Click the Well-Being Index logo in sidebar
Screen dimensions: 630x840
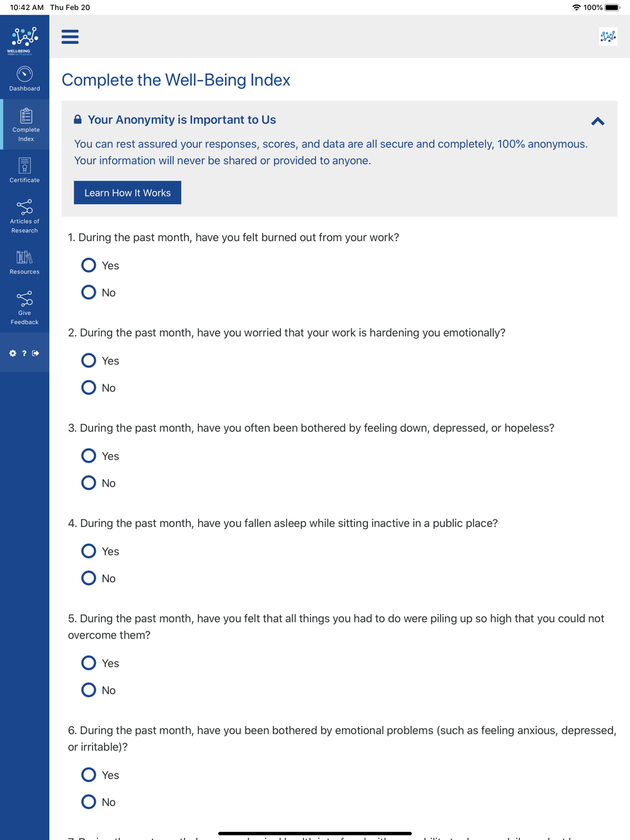coord(25,40)
